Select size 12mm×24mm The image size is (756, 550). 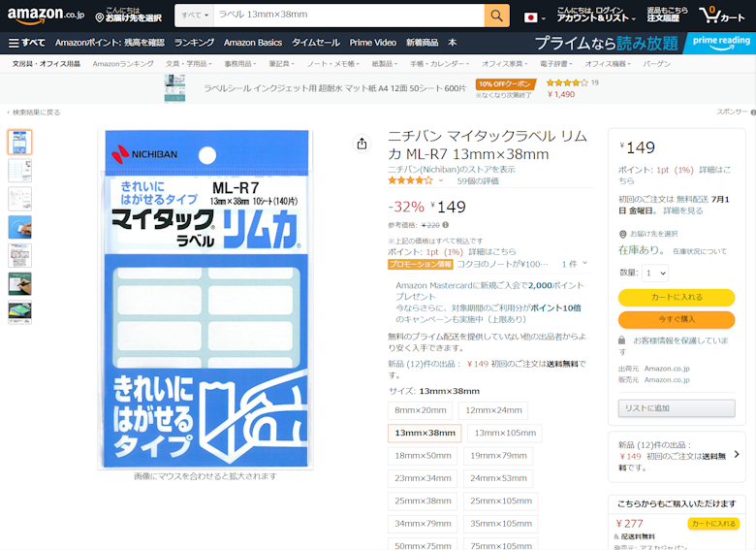click(493, 410)
